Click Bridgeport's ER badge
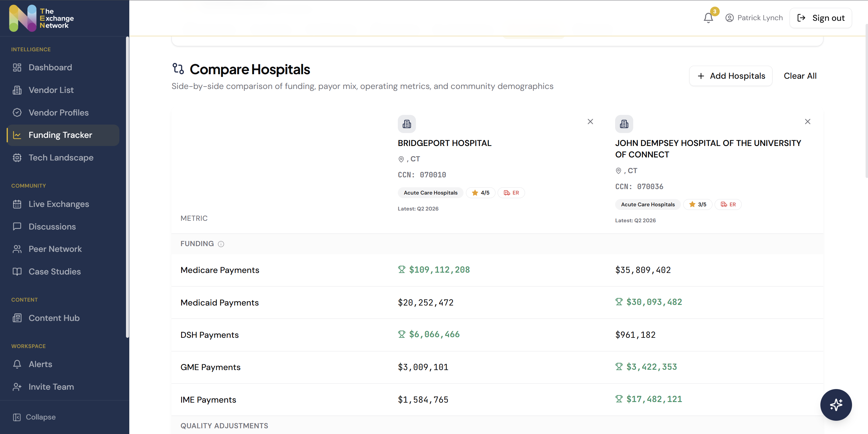 click(511, 193)
